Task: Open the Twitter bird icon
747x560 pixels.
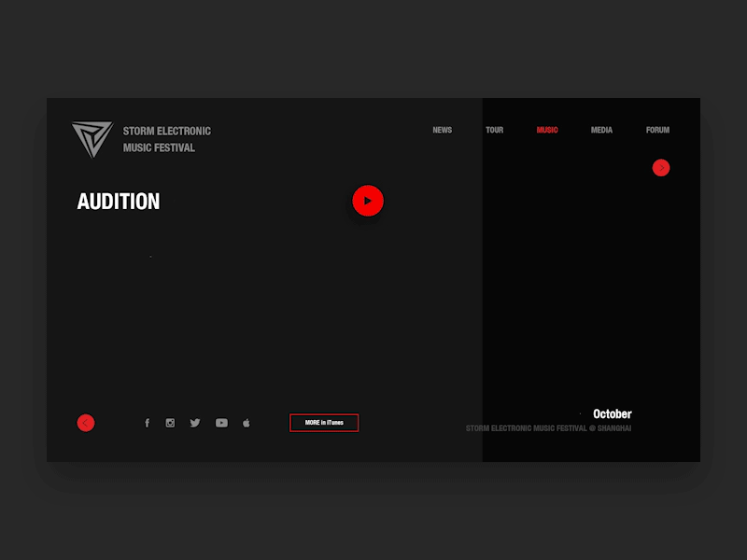Action: tap(195, 423)
